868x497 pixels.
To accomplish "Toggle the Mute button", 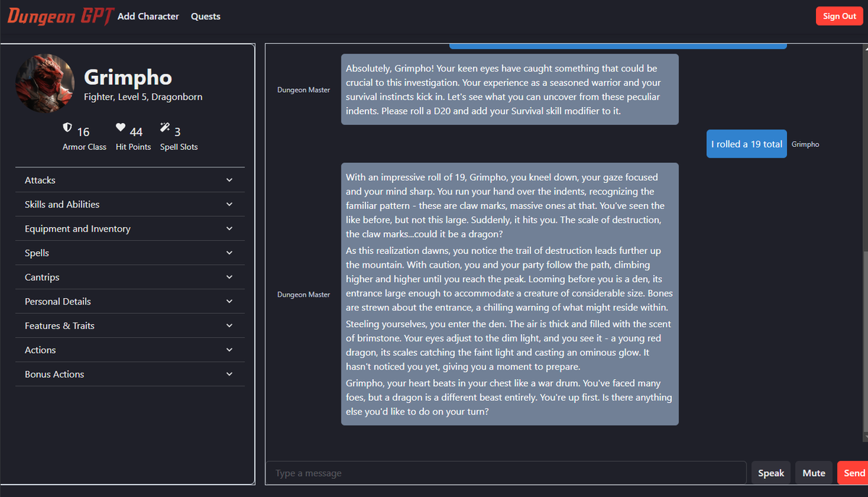I will point(814,473).
